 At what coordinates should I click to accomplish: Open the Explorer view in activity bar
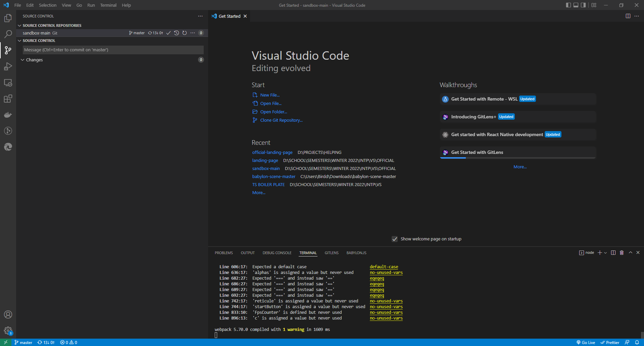(8, 18)
